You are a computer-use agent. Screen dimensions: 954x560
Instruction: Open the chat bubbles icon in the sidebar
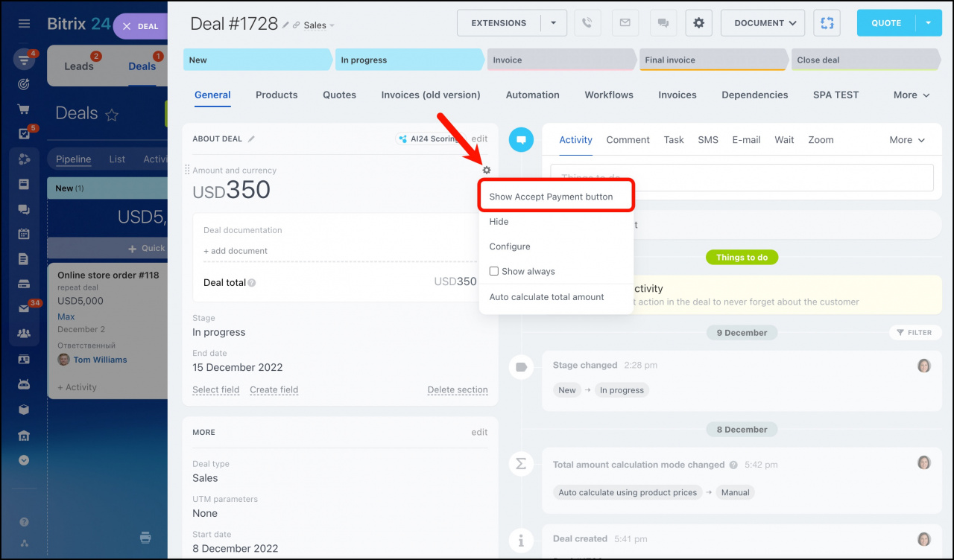(x=24, y=209)
